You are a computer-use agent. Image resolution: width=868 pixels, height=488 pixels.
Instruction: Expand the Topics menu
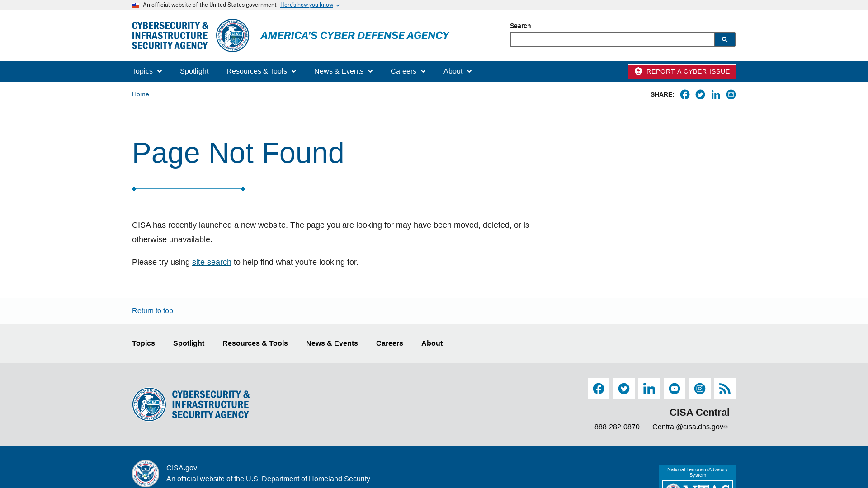[147, 71]
